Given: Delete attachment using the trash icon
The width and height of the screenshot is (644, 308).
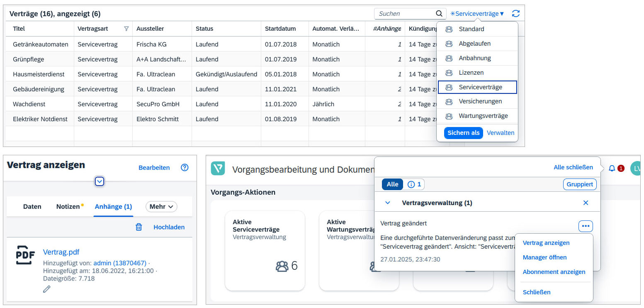Looking at the screenshot, I should point(139,227).
